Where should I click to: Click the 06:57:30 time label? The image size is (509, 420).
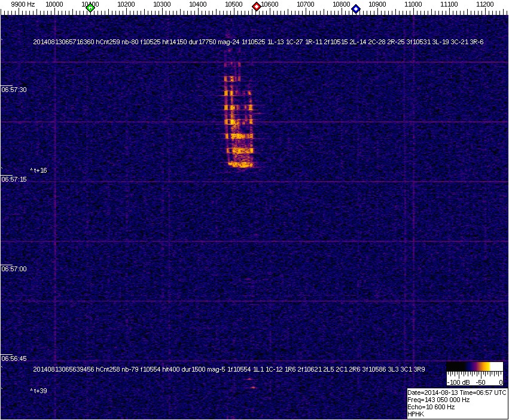(14, 90)
